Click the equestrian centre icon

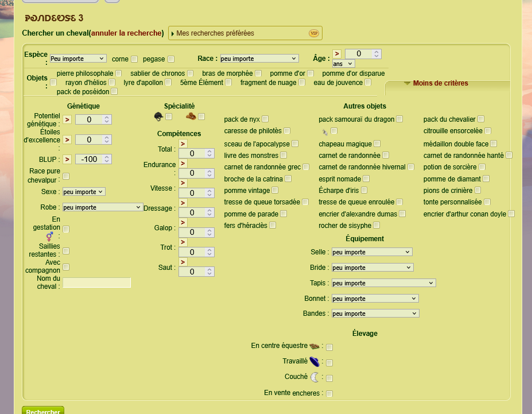314,346
